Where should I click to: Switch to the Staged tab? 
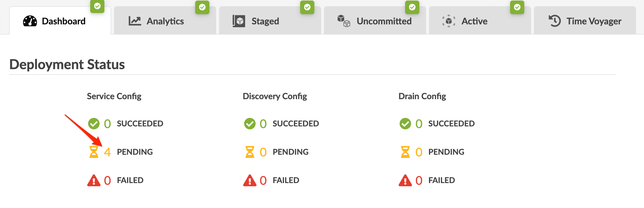[x=265, y=21]
